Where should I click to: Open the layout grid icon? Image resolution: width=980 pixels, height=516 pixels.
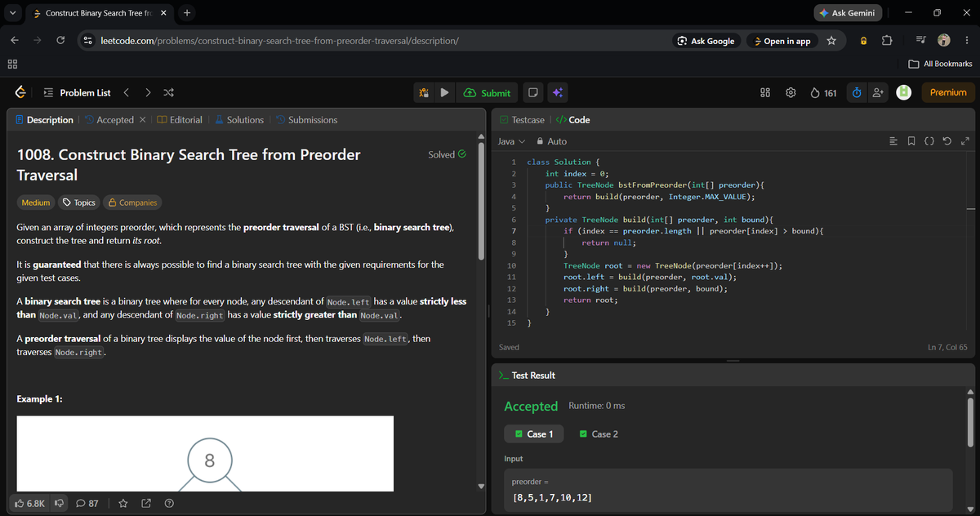coord(766,92)
